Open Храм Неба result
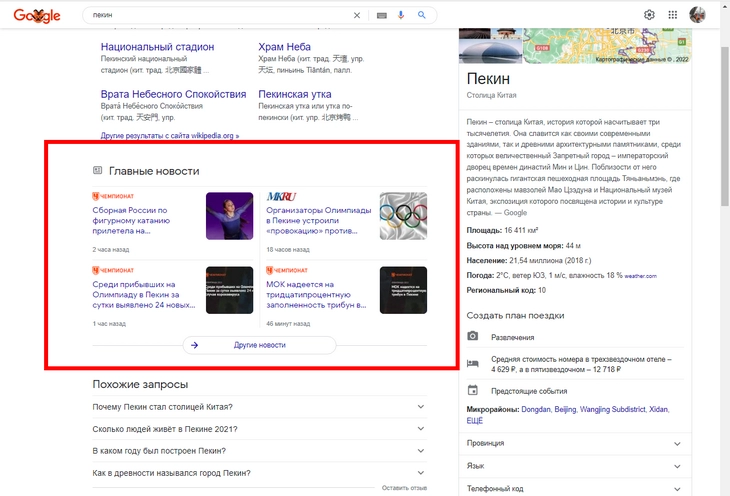This screenshot has width=730, height=496. [284, 47]
